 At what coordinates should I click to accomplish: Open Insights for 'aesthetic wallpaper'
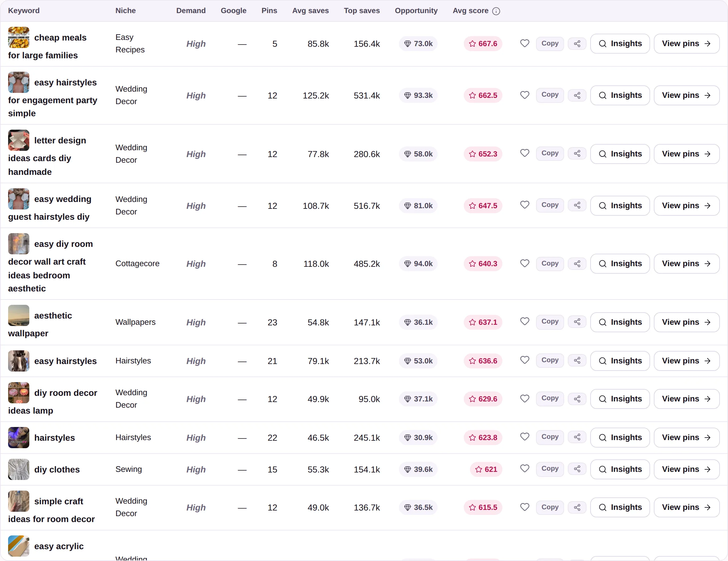pyautogui.click(x=620, y=322)
